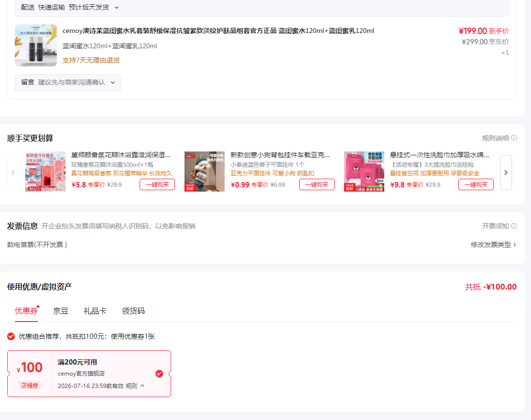The image size is (531, 420).
Task: Click 一键购买 for the ¥9.8 face towels
Action: coord(476,185)
